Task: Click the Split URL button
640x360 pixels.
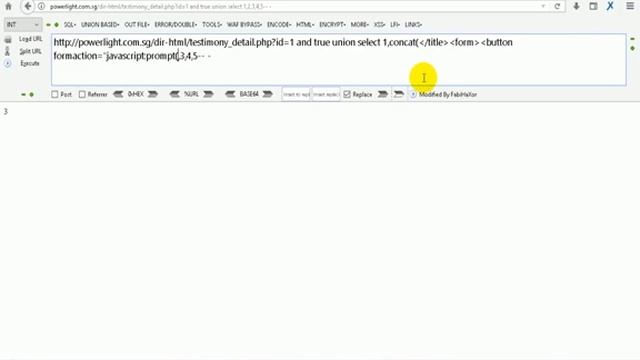Action: (31, 51)
